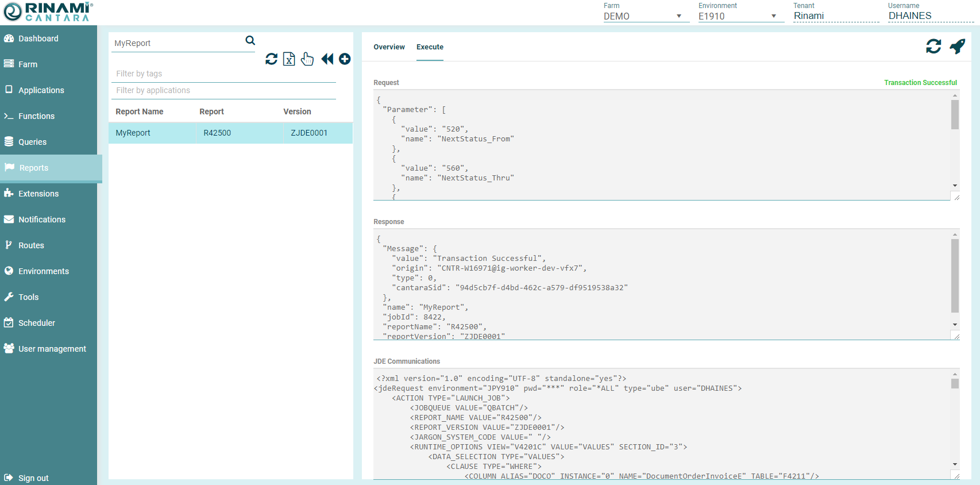Open the Farm dropdown showing DEMO
Screen dimensions: 980x485
pos(642,16)
